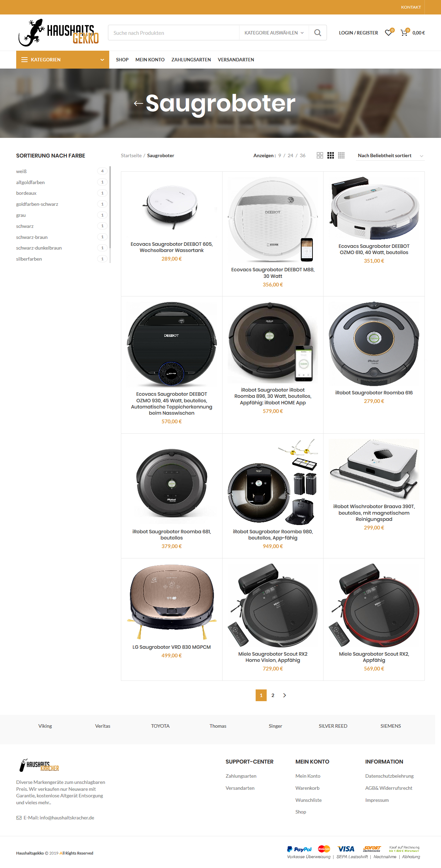
Task: Click the back arrow beside Saugroboter
Action: click(138, 103)
